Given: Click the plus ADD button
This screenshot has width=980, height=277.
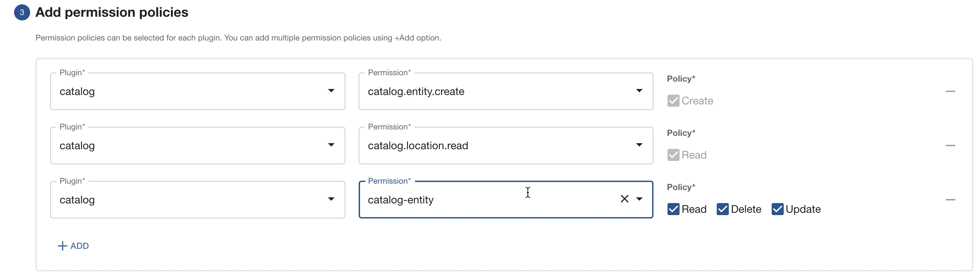Looking at the screenshot, I should 73,246.
